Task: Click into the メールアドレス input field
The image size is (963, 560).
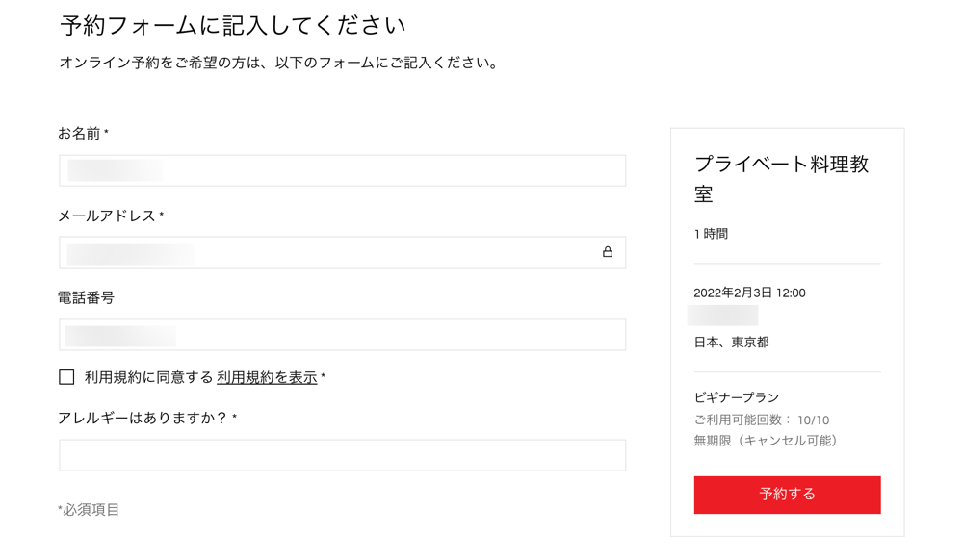Action: click(x=342, y=253)
